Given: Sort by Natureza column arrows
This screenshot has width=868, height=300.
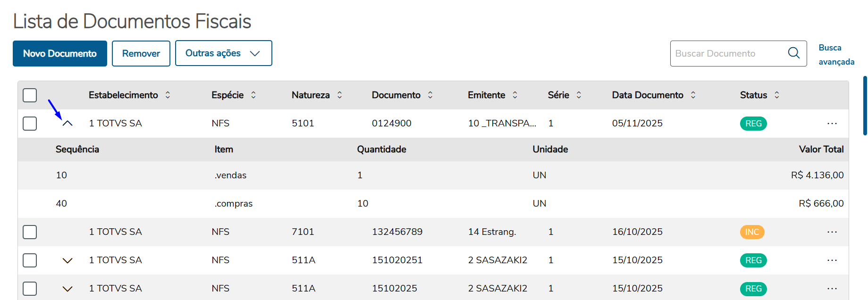Looking at the screenshot, I should click(339, 95).
